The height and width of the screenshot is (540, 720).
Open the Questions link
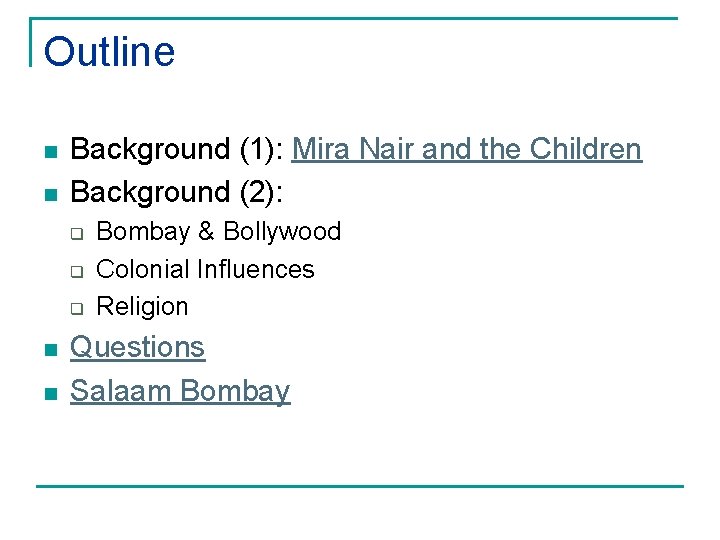pyautogui.click(x=137, y=347)
